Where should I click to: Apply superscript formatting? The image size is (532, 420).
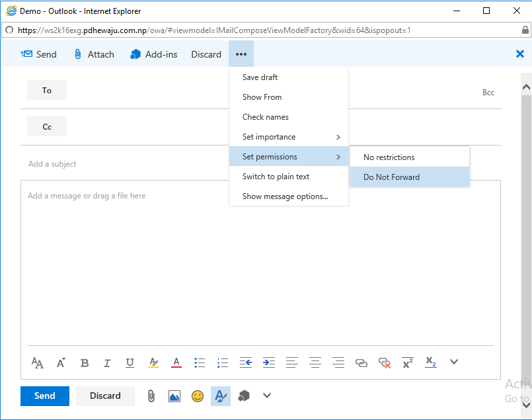[x=408, y=362]
